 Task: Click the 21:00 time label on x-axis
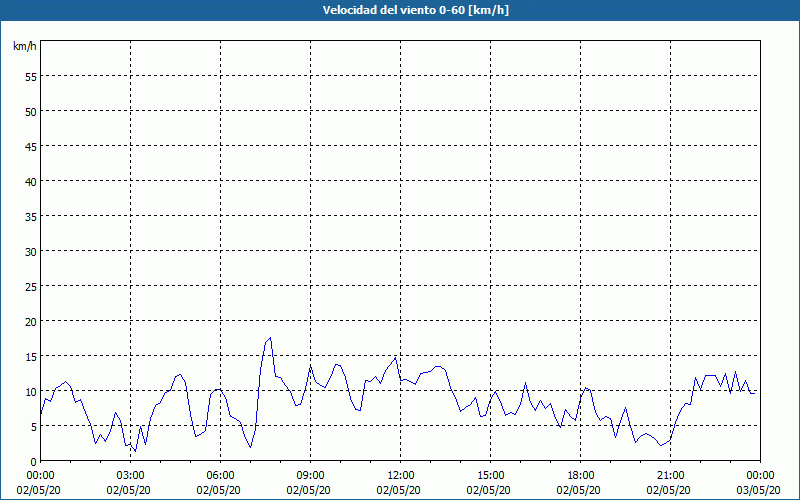[670, 476]
